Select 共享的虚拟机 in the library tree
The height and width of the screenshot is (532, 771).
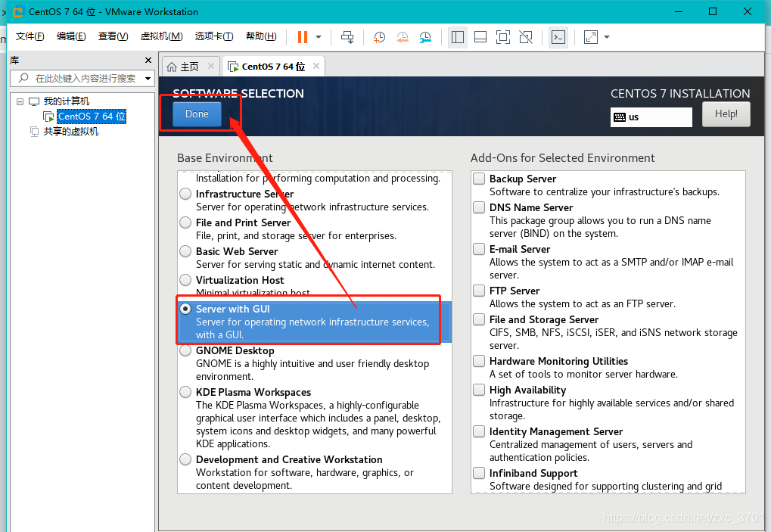click(x=71, y=131)
